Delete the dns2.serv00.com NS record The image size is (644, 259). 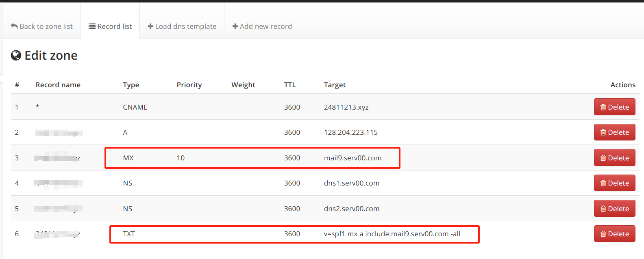(614, 209)
